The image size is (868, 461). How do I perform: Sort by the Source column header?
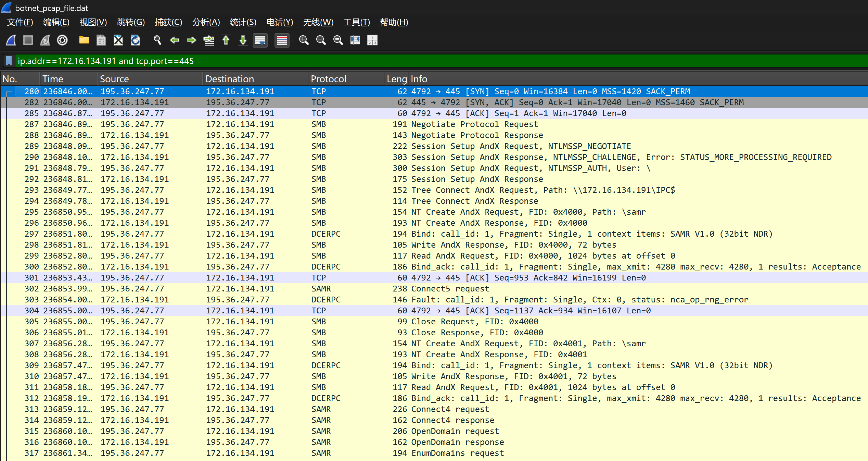click(x=114, y=79)
